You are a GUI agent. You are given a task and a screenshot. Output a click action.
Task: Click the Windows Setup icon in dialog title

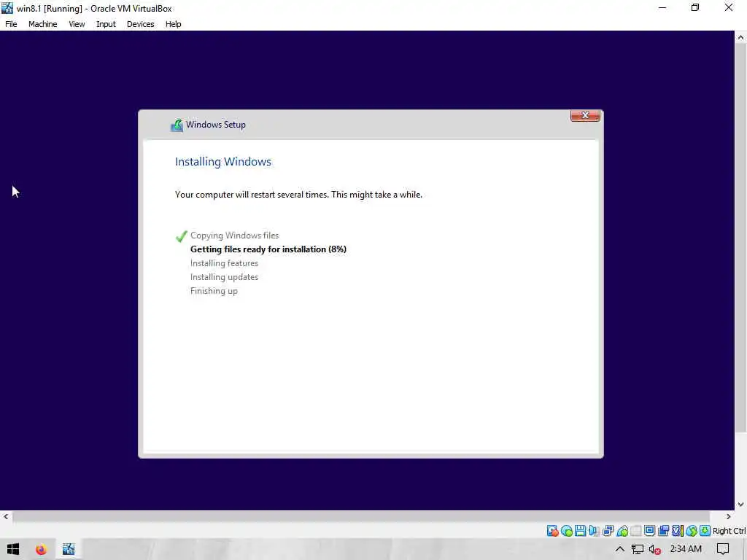177,125
